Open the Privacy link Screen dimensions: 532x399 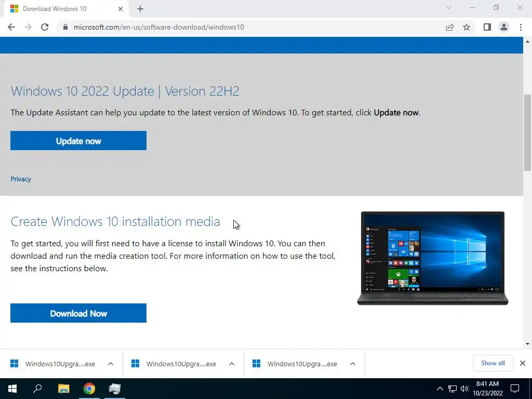(x=21, y=179)
